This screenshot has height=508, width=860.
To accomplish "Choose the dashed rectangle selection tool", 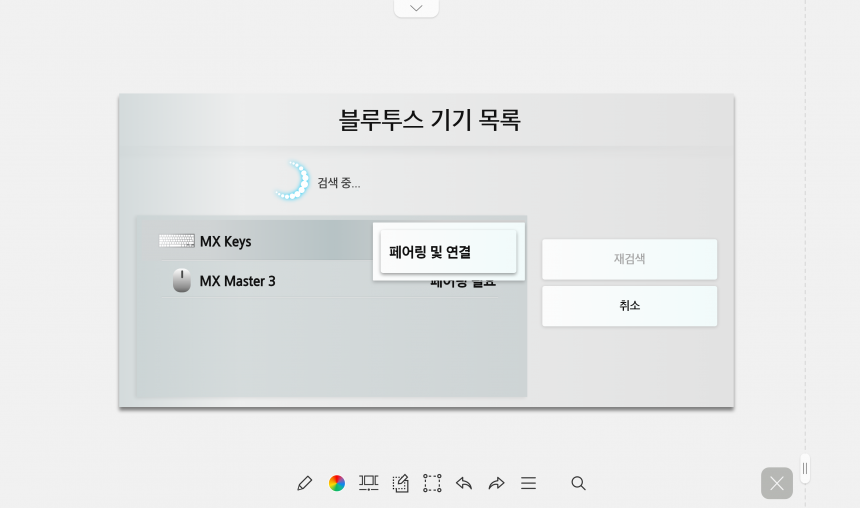I will (x=432, y=483).
